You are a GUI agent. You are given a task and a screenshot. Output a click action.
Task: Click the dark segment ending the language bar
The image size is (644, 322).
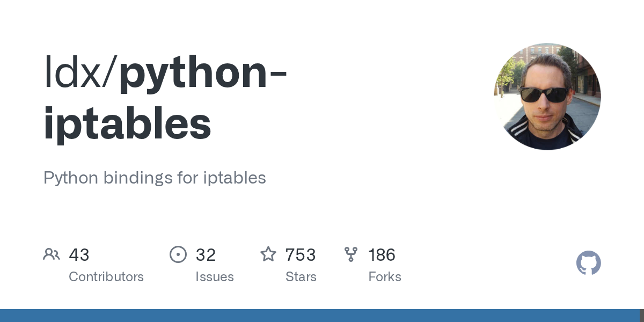pos(641,316)
